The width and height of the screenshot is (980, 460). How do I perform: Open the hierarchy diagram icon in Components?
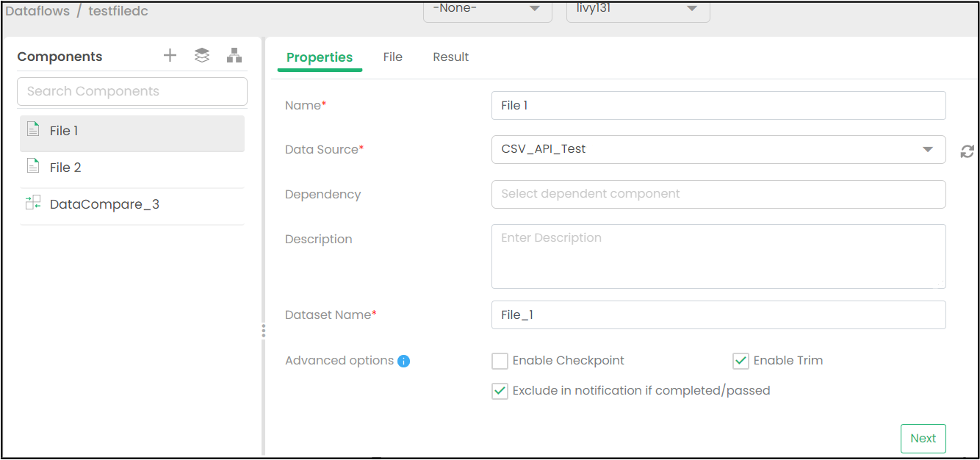234,55
